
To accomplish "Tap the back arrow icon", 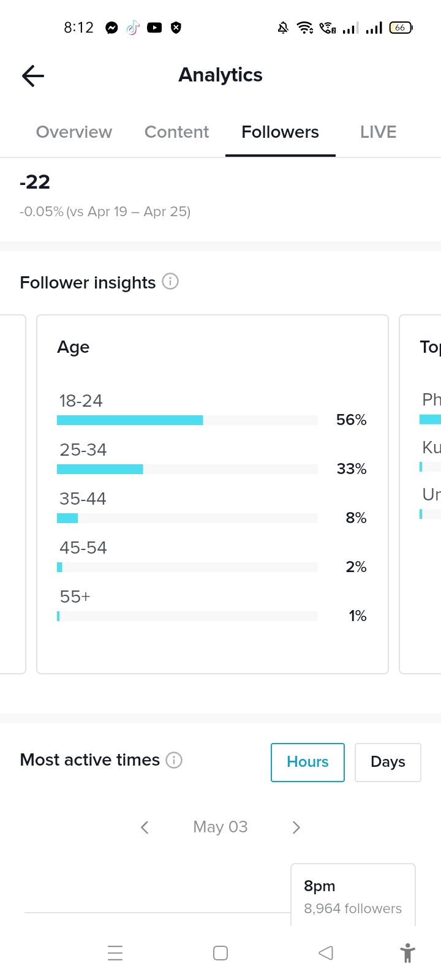I will pyautogui.click(x=33, y=76).
